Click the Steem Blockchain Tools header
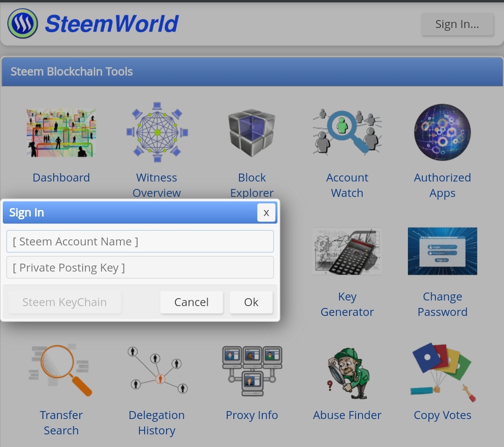The width and height of the screenshot is (504, 447). (252, 71)
